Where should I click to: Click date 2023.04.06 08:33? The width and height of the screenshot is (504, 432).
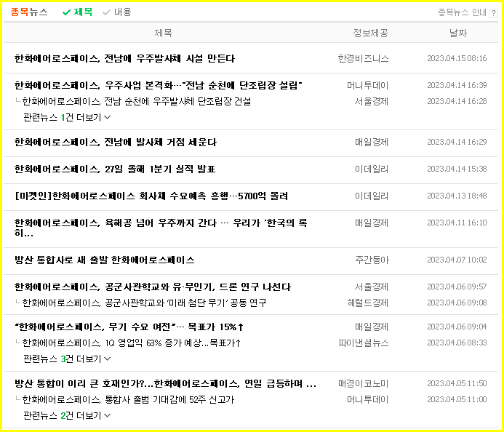coord(457,343)
